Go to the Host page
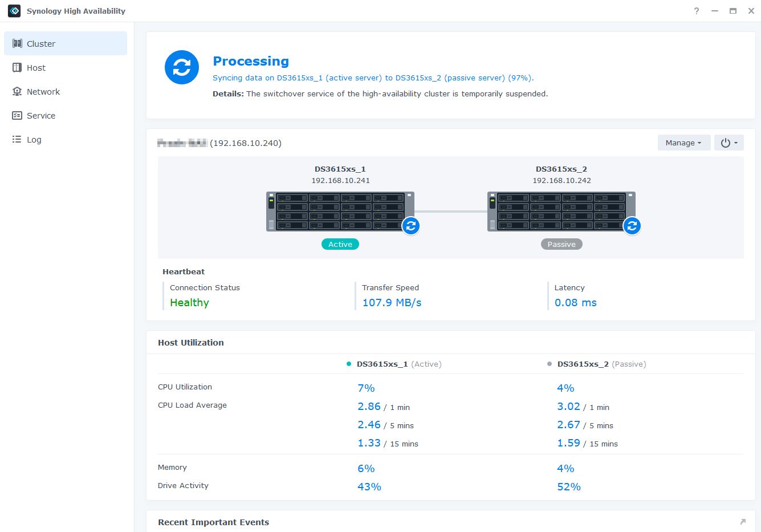This screenshot has width=761, height=532. 66,67
